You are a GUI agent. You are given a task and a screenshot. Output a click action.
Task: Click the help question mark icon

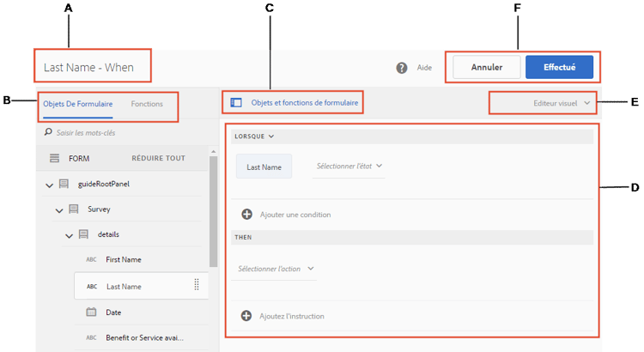click(402, 68)
